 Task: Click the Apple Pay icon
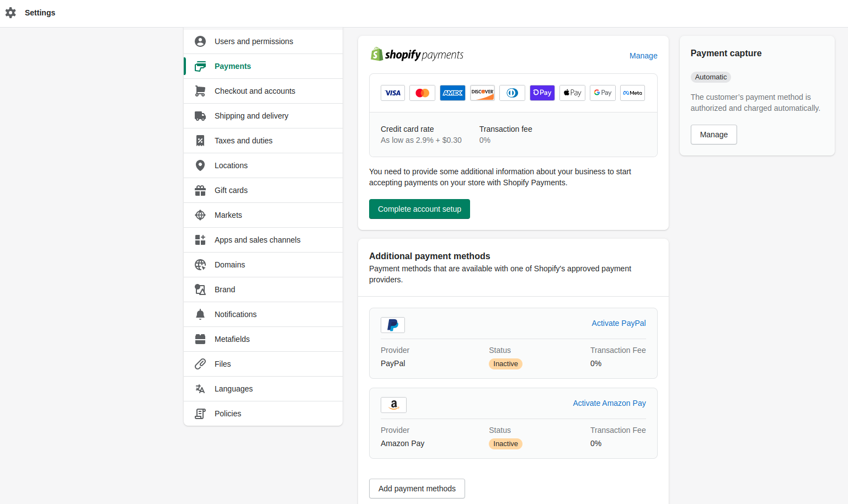coord(572,93)
